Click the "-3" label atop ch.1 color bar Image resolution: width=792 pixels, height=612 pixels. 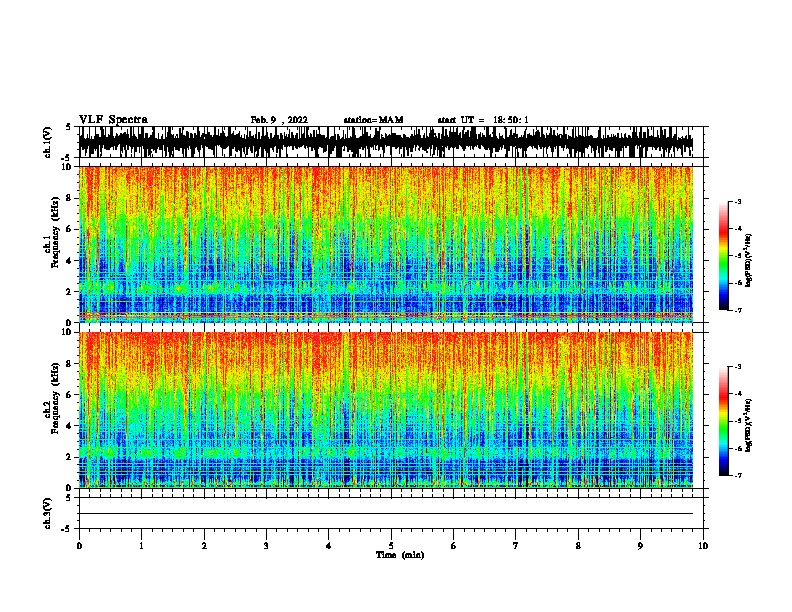(737, 201)
